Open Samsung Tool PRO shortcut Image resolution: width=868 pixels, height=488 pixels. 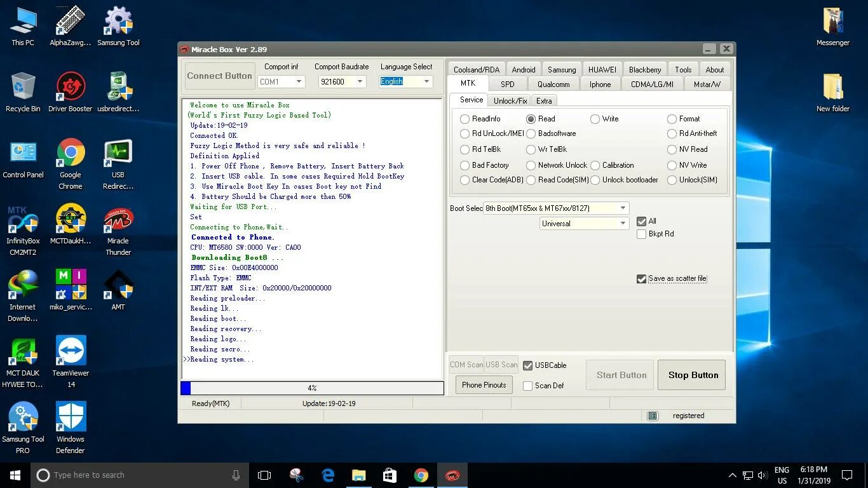(23, 428)
